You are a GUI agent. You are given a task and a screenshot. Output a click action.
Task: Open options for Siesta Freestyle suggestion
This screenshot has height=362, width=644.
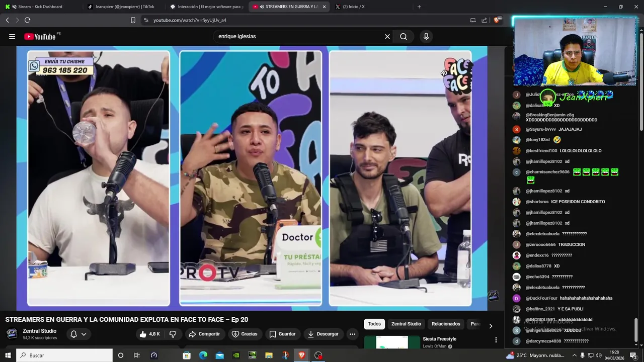pyautogui.click(x=496, y=340)
